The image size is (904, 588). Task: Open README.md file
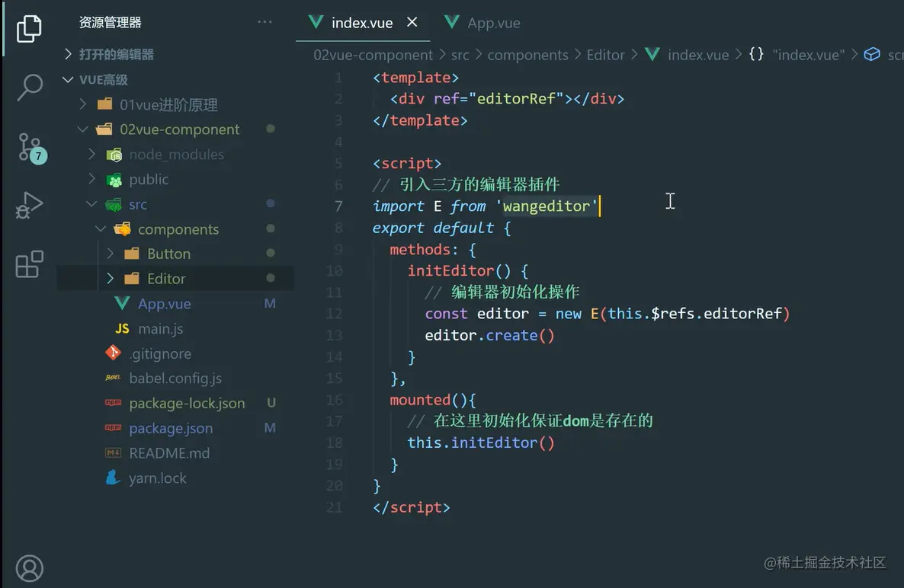tap(169, 453)
